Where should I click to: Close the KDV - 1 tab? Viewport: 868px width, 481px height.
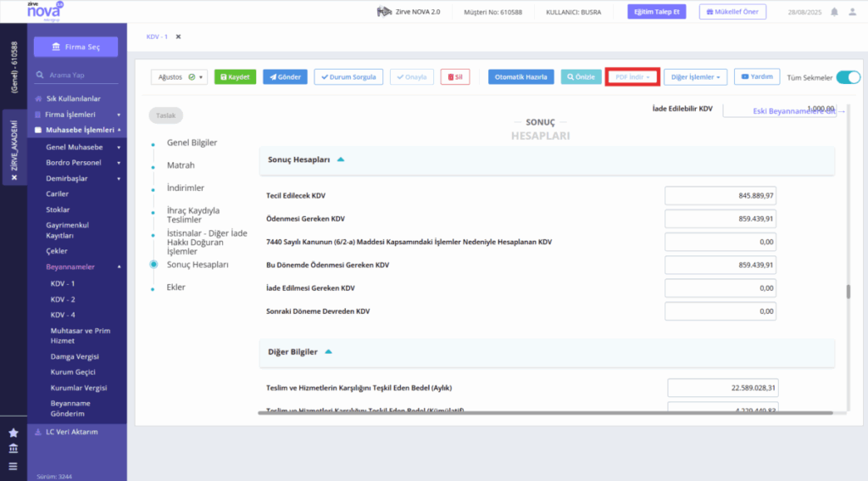coord(178,36)
